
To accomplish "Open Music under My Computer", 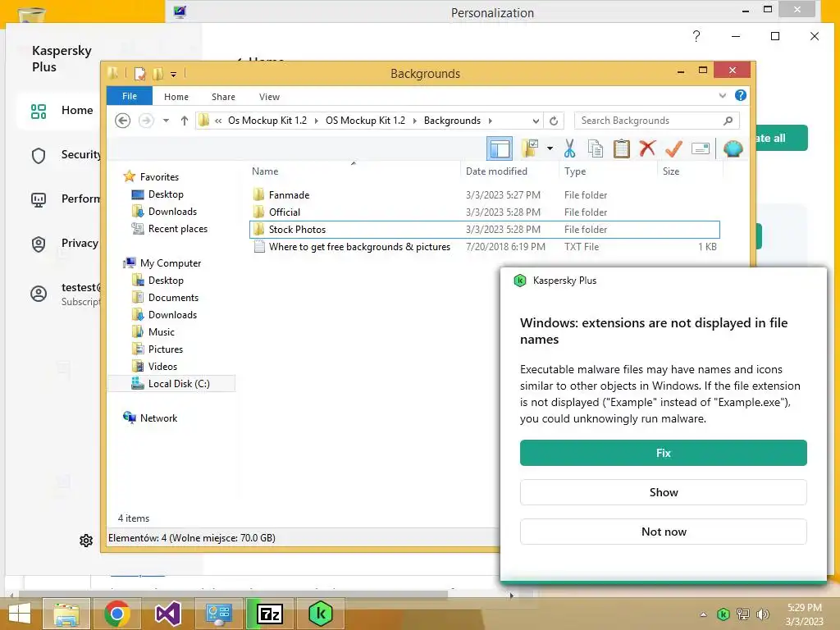I will tap(162, 332).
